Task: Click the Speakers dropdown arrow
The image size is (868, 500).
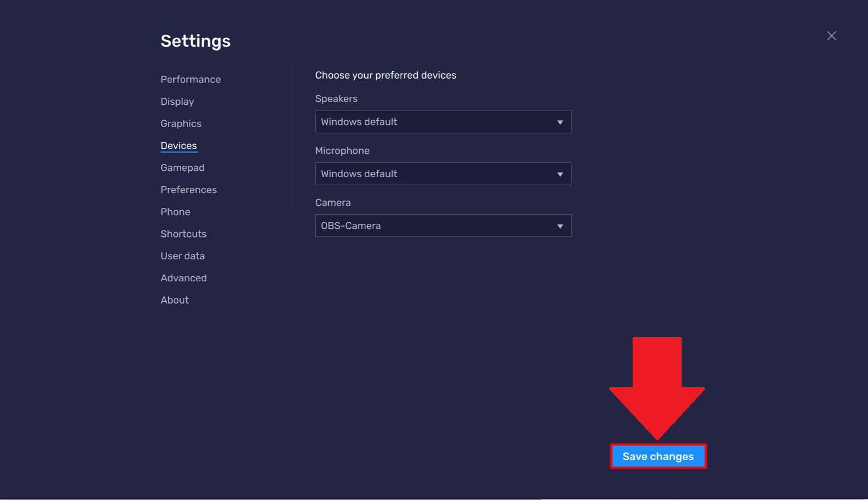Action: pos(560,122)
